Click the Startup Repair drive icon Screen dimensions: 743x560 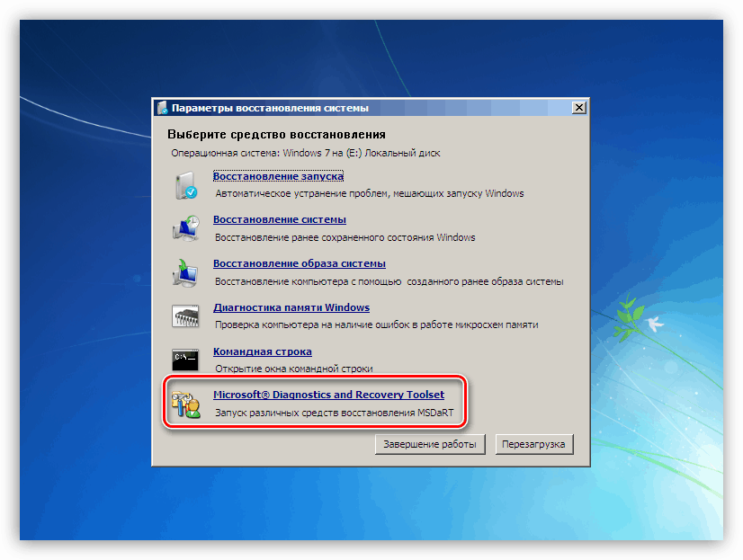coord(185,185)
